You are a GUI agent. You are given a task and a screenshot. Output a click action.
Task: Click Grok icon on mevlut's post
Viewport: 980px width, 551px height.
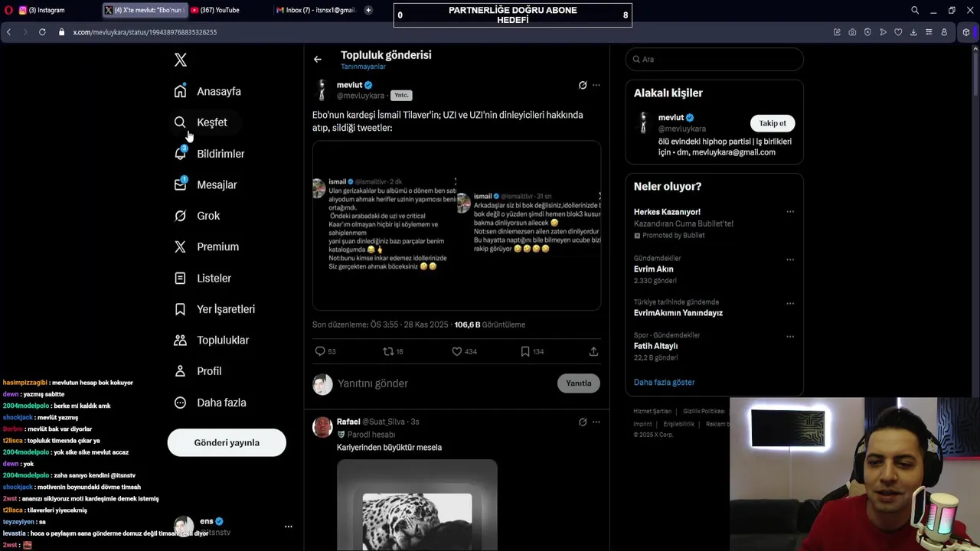[583, 85]
